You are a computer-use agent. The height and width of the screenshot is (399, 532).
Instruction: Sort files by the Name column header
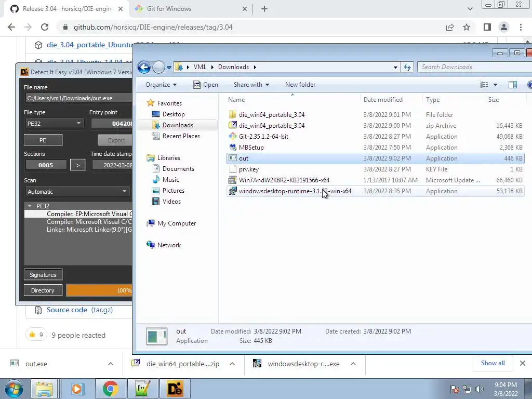click(236, 100)
